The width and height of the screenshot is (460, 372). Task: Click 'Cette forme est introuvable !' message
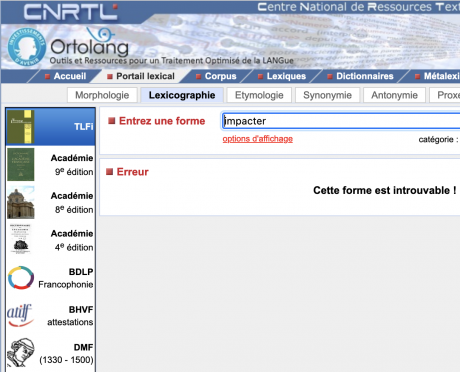coord(385,190)
